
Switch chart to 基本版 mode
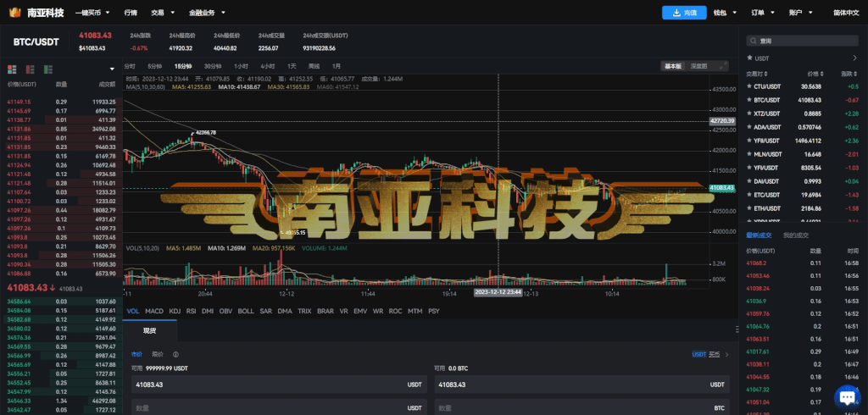click(674, 66)
